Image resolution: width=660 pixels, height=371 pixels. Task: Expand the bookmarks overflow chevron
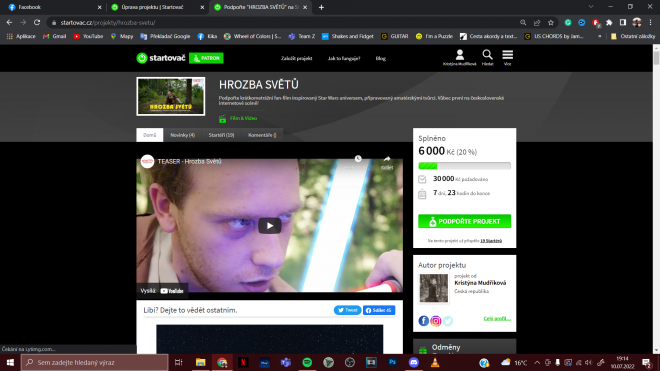pos(599,36)
